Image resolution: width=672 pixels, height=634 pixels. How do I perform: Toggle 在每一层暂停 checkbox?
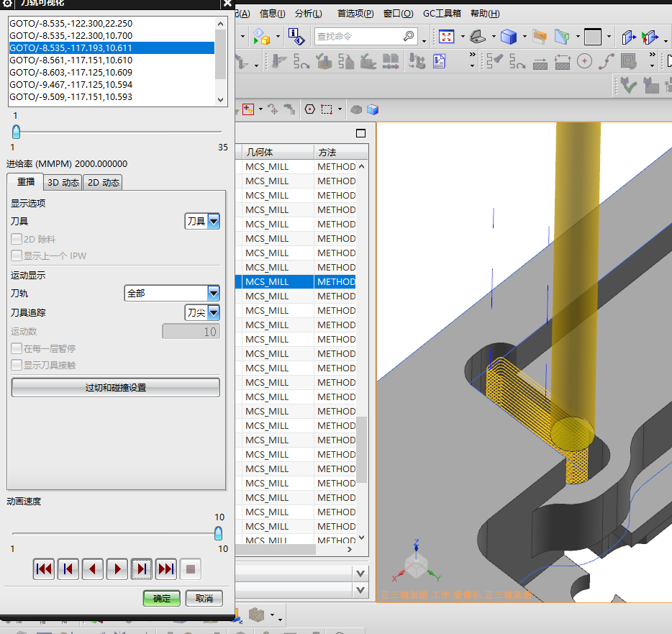pyautogui.click(x=17, y=348)
